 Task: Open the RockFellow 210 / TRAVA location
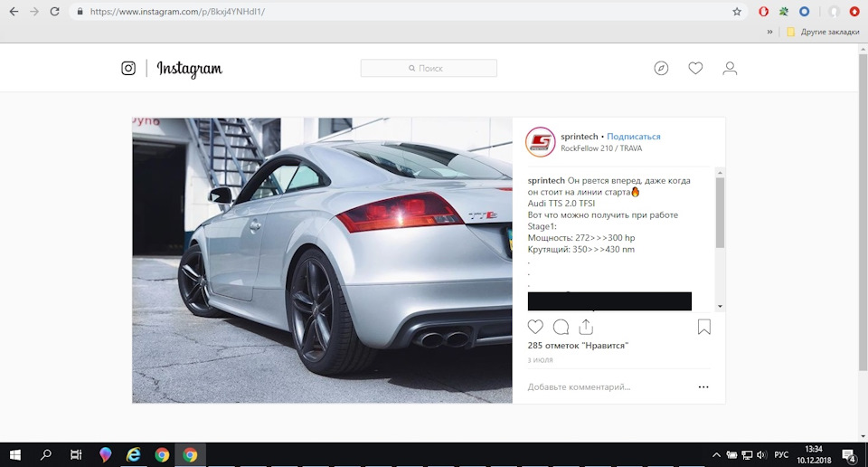coord(601,148)
